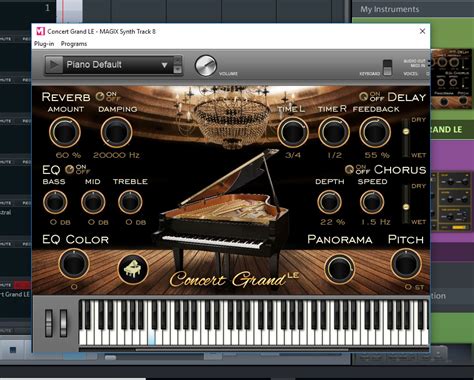Screen dimensions: 474x380
Task: Click the preset play button
Action: coord(54,65)
